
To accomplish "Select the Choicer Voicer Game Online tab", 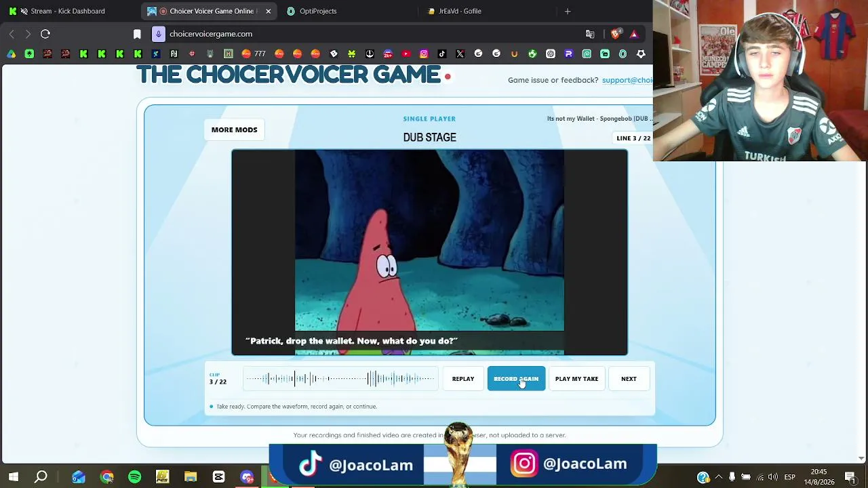I will click(210, 11).
